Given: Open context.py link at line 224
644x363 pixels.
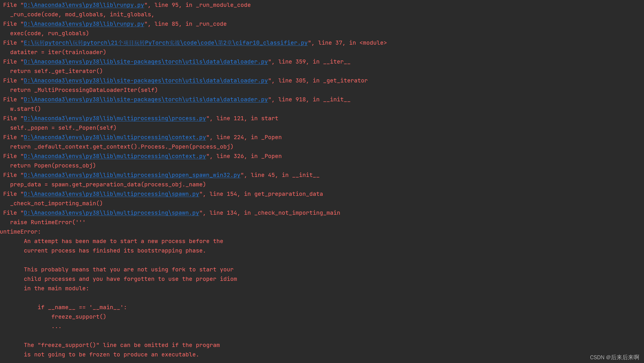Looking at the screenshot, I should [115, 137].
